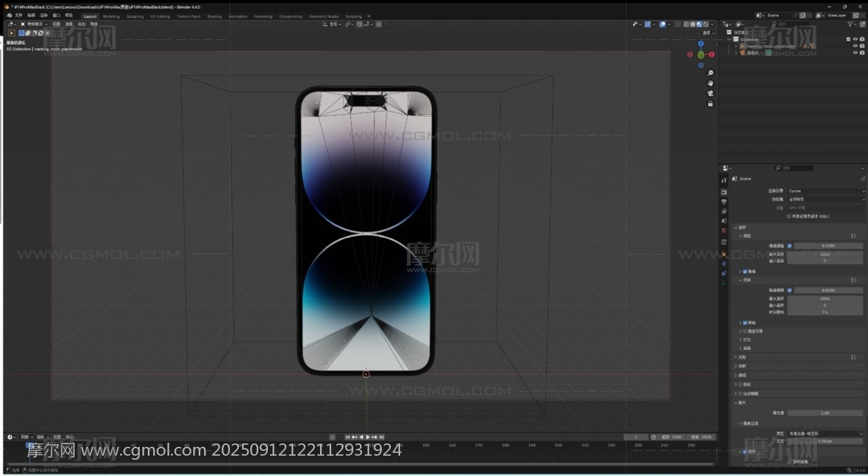Toggle viewport noise threshold checkbox (0.1000)
Screen dimensions: 868x476
[x=789, y=245]
